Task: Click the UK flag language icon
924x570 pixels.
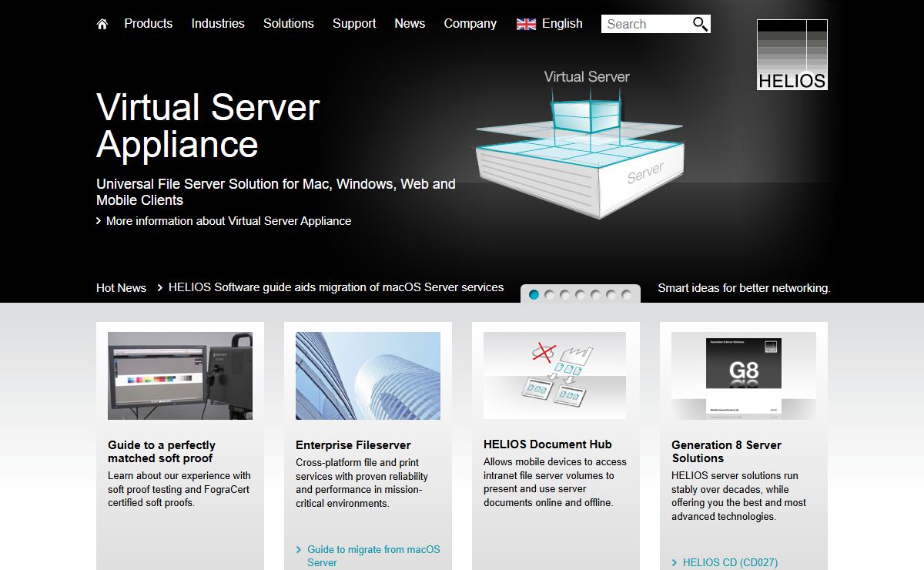Action: click(x=526, y=24)
